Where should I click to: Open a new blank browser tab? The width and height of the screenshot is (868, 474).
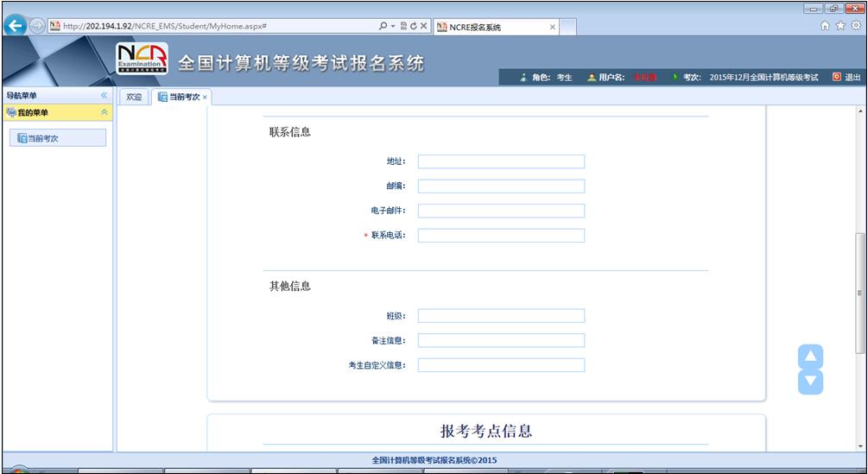(568, 27)
